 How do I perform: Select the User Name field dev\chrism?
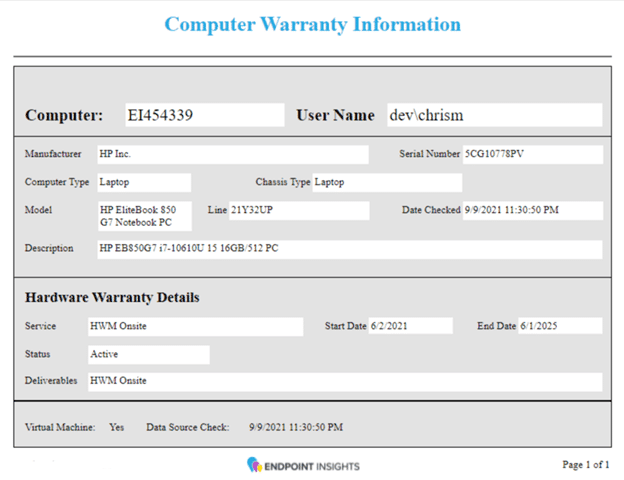[x=495, y=115]
